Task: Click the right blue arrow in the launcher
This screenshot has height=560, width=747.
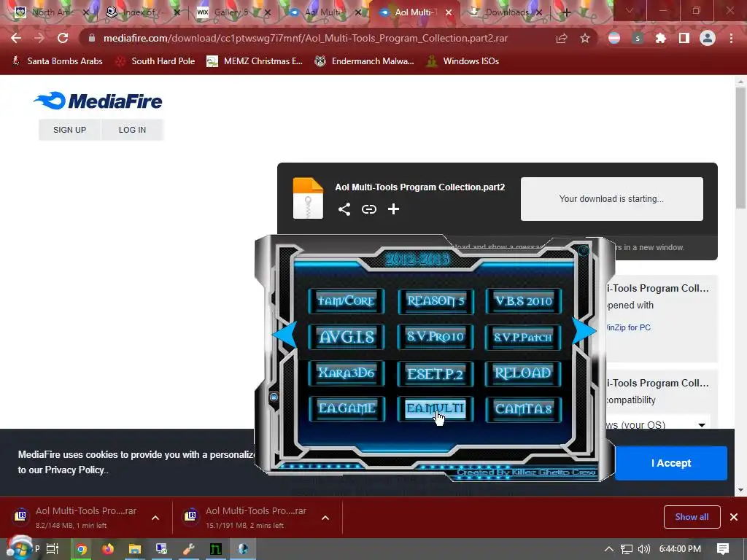Action: pyautogui.click(x=584, y=330)
